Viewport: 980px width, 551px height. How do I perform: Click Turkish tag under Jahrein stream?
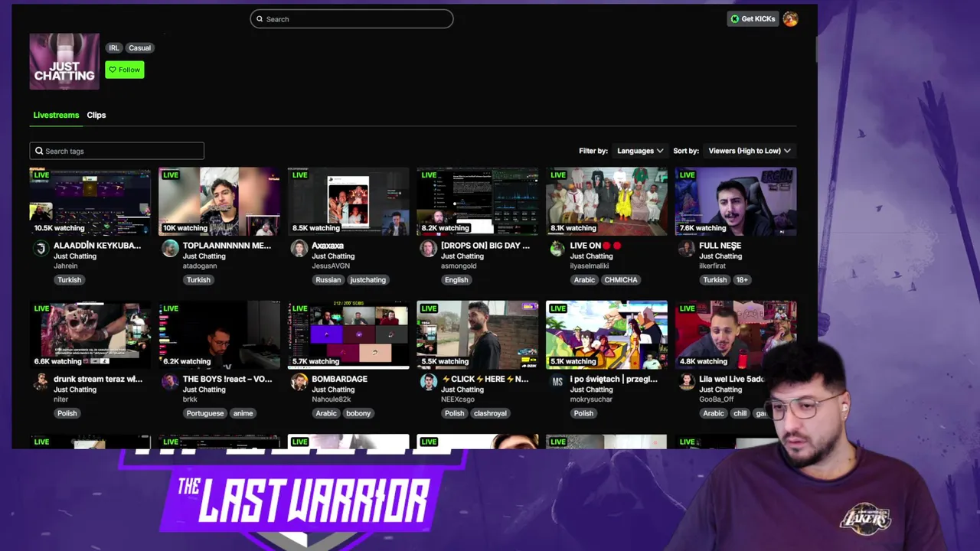click(x=69, y=280)
